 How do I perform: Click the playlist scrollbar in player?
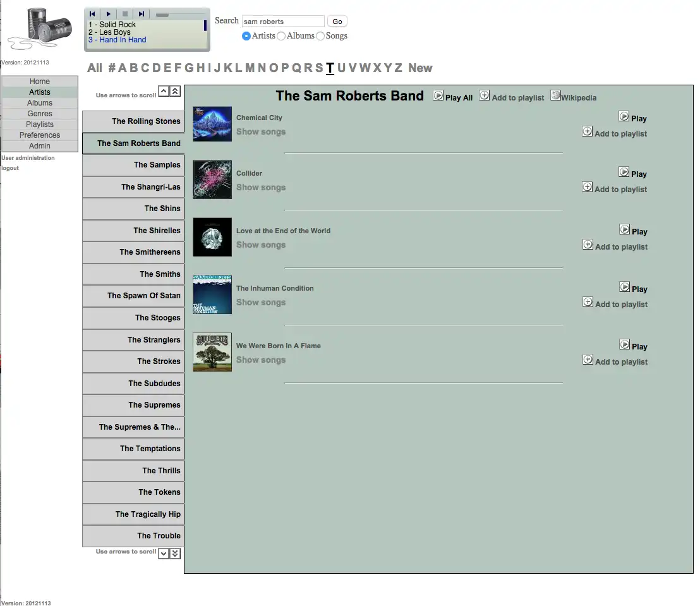(x=205, y=25)
